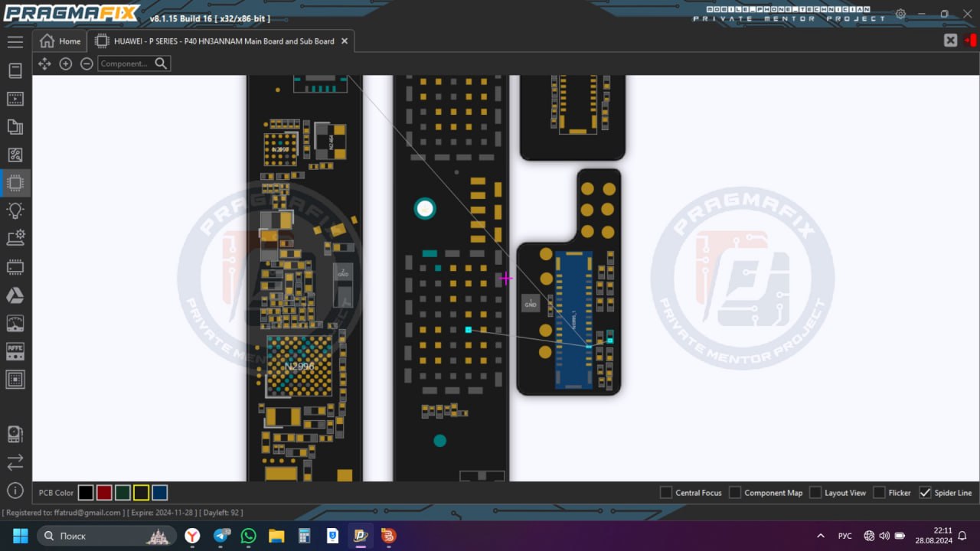This screenshot has height=551, width=980.
Task: Open the memory chip icon in the sidebar
Action: pos(15,267)
